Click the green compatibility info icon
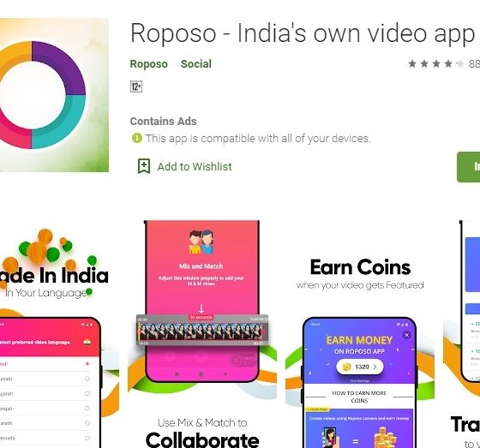 point(137,138)
